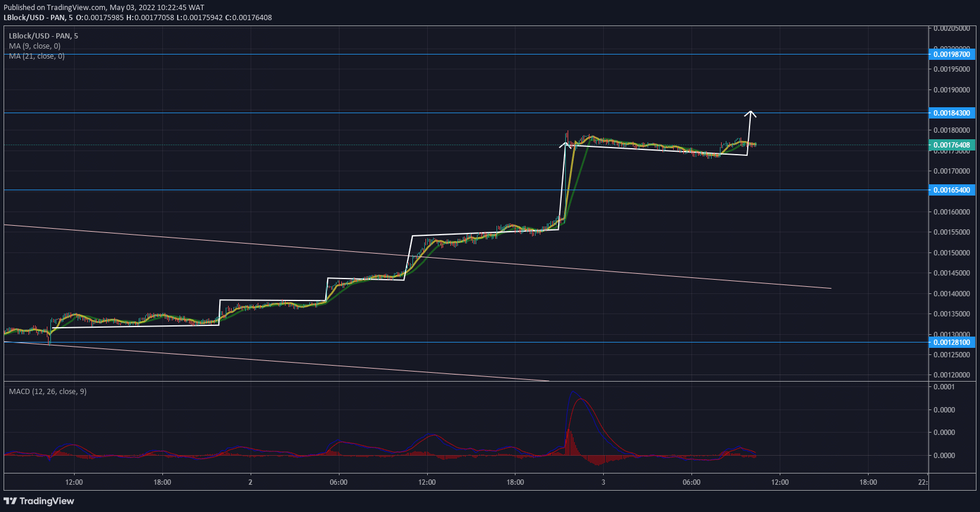Image resolution: width=980 pixels, height=512 pixels.
Task: Select the 'MA (21, close, 0)' indicator label
Action: click(37, 56)
